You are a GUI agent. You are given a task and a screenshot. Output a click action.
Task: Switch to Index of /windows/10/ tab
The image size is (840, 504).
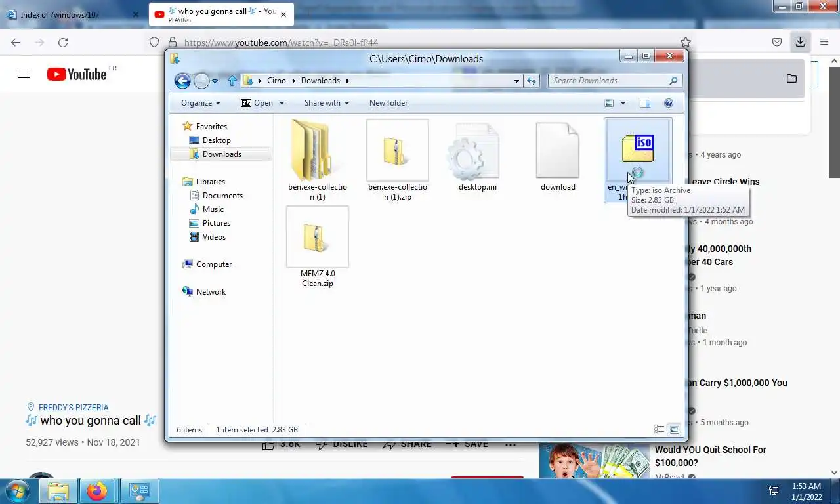(x=72, y=14)
